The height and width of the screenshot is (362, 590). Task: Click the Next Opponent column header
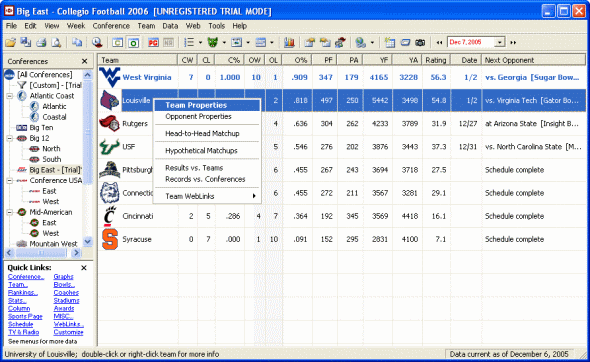click(x=534, y=60)
